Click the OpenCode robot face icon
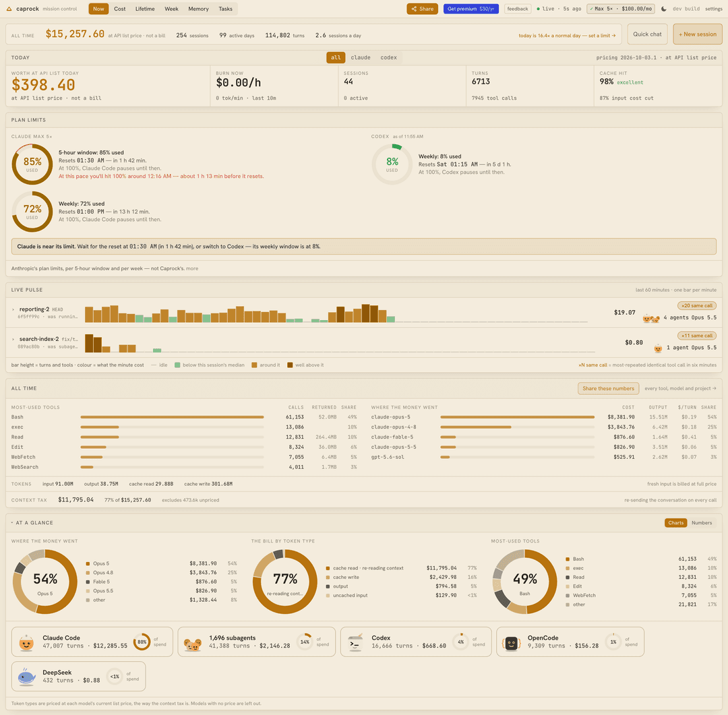The width and height of the screenshot is (728, 715). click(511, 643)
